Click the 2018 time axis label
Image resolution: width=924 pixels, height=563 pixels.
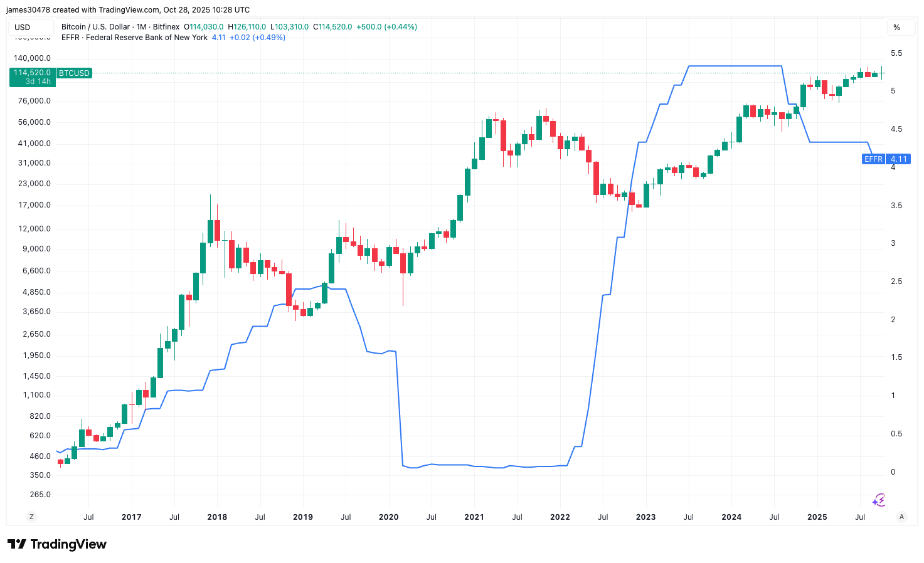pos(217,517)
